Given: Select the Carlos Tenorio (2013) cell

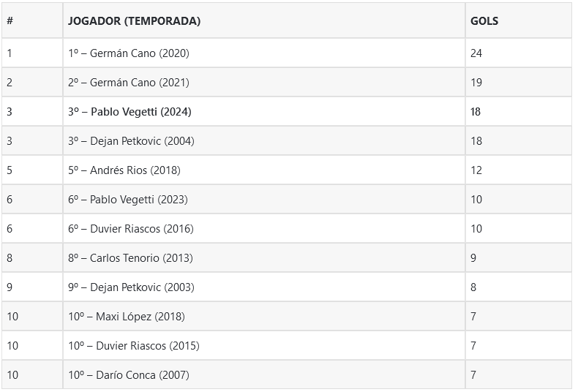Looking at the screenshot, I should tap(130, 258).
